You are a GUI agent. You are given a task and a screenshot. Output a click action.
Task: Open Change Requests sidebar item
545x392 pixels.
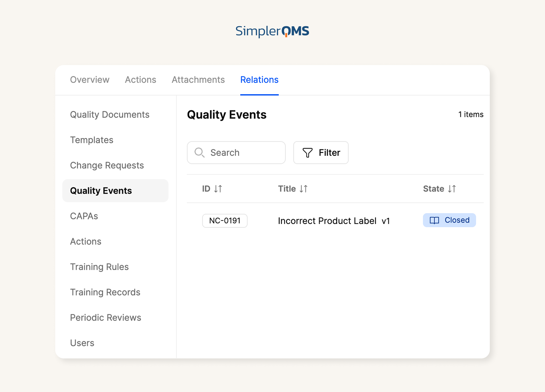pos(107,165)
